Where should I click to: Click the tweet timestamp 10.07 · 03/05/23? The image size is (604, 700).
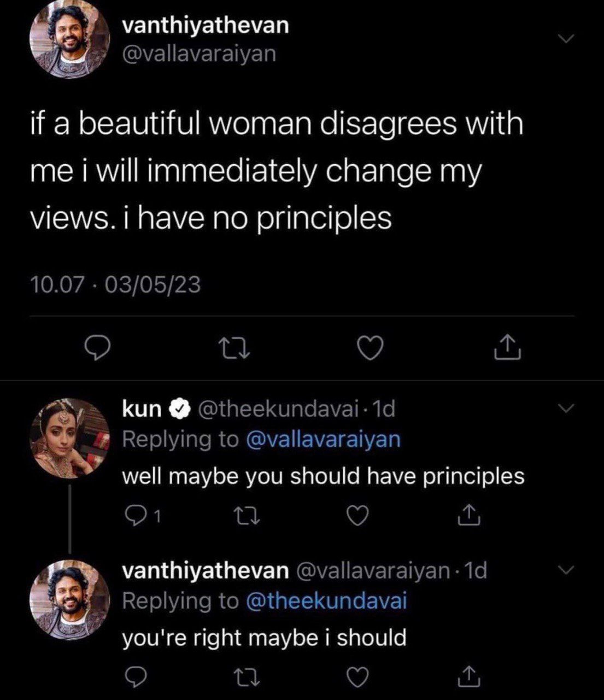115,285
